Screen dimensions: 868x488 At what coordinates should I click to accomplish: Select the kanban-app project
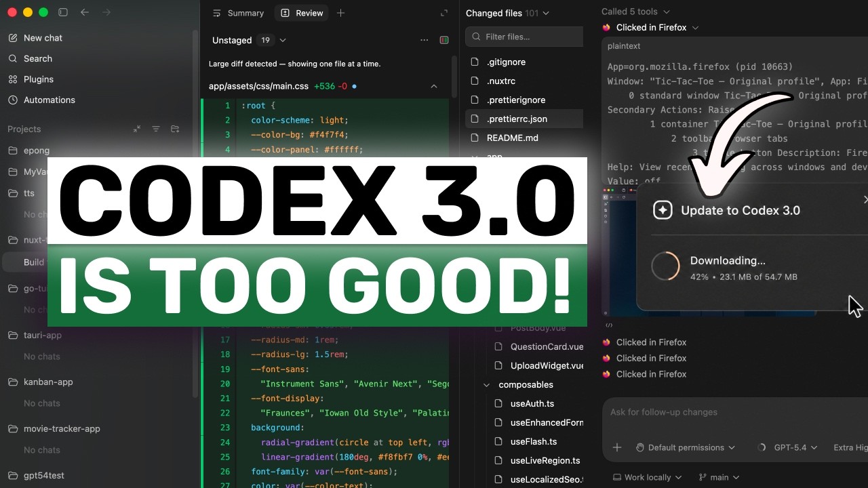coord(48,382)
